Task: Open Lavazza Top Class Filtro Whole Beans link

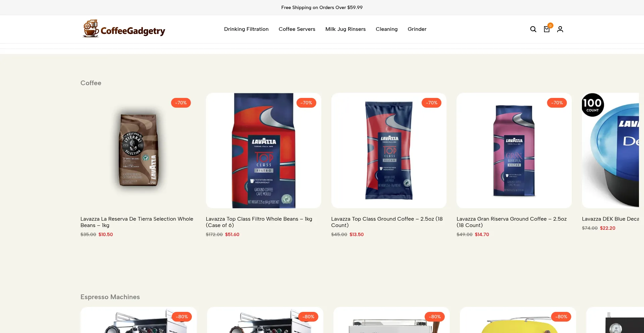Action: point(259,222)
